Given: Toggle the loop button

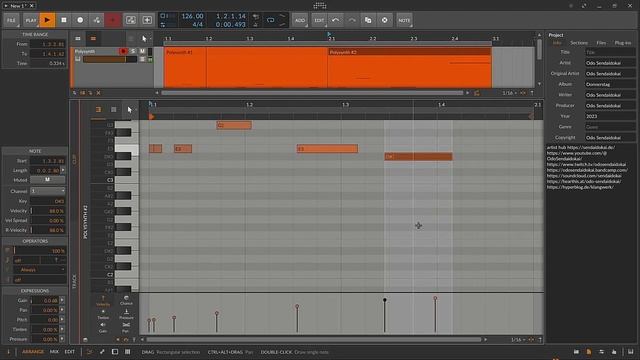Looking at the screenshot, I should (270, 20).
